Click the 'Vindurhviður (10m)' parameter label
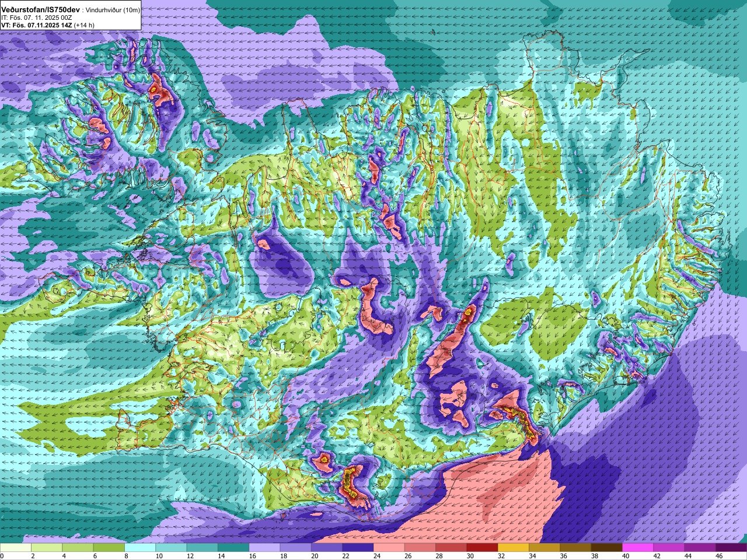 click(x=113, y=10)
